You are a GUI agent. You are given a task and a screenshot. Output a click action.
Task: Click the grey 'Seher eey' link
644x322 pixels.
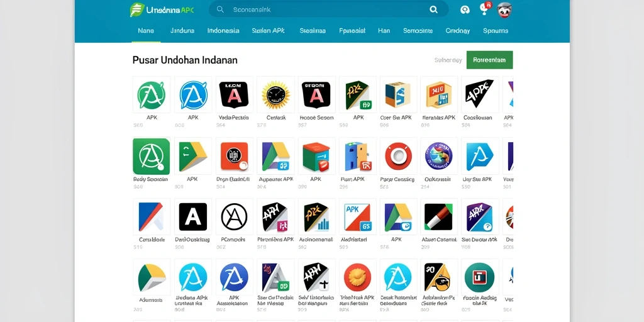click(x=448, y=60)
